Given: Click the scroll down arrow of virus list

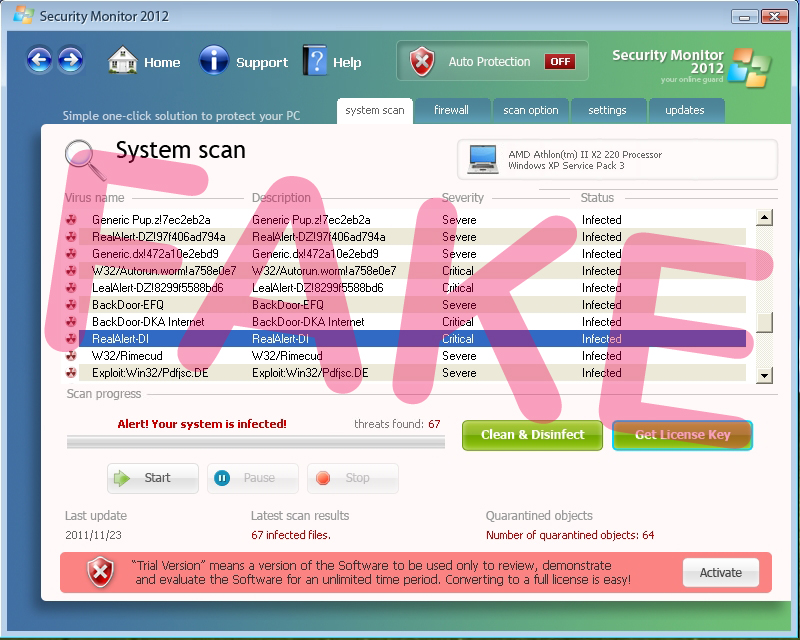Looking at the screenshot, I should (x=764, y=376).
